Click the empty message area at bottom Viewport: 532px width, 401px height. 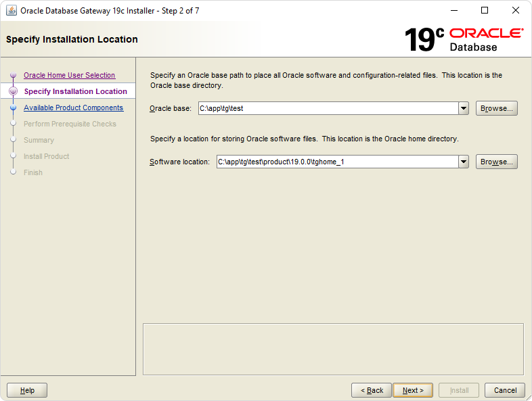point(333,349)
